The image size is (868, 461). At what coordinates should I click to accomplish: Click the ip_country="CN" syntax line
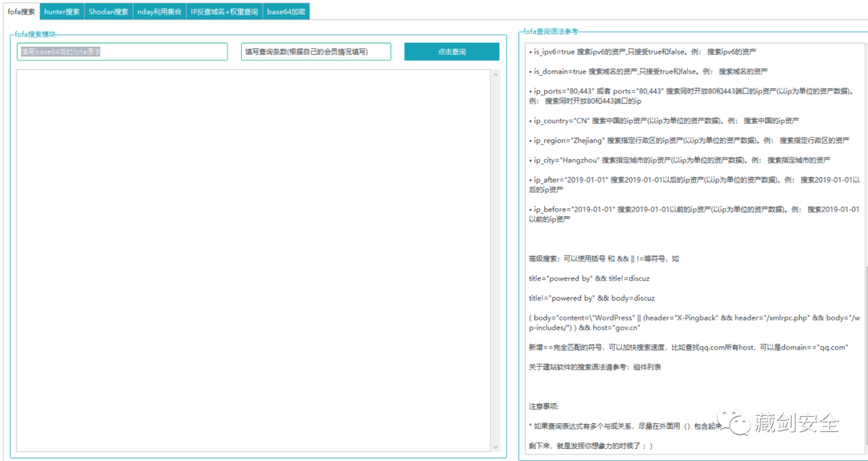click(x=664, y=120)
